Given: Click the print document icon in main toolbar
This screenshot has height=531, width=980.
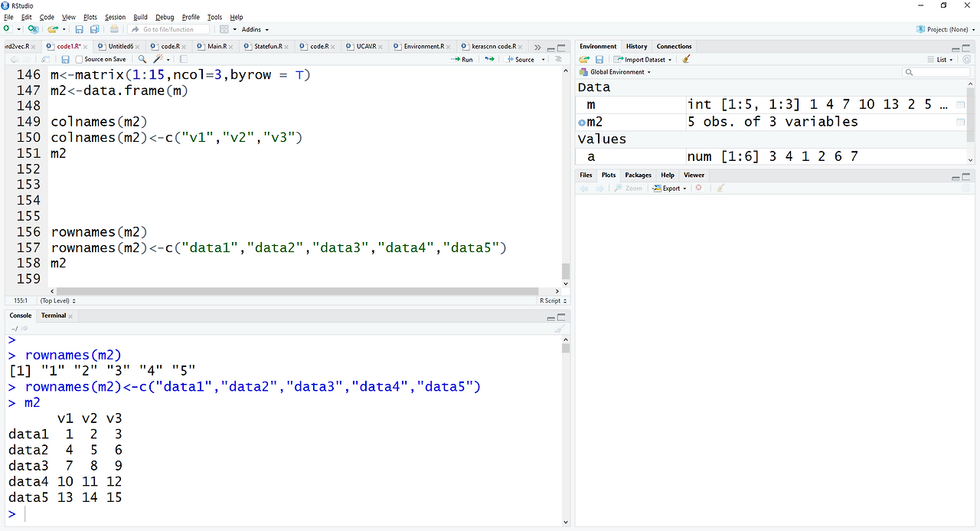Looking at the screenshot, I should click(x=114, y=29).
